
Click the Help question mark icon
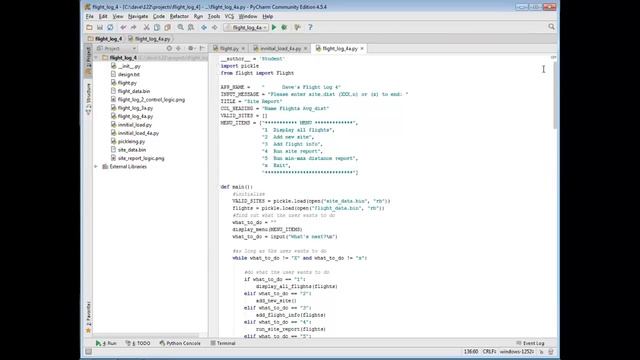point(310,27)
